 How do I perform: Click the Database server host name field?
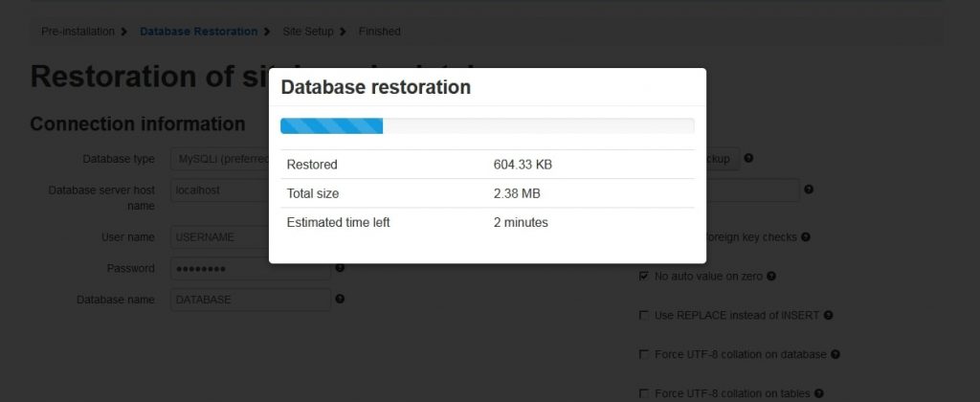pos(220,190)
